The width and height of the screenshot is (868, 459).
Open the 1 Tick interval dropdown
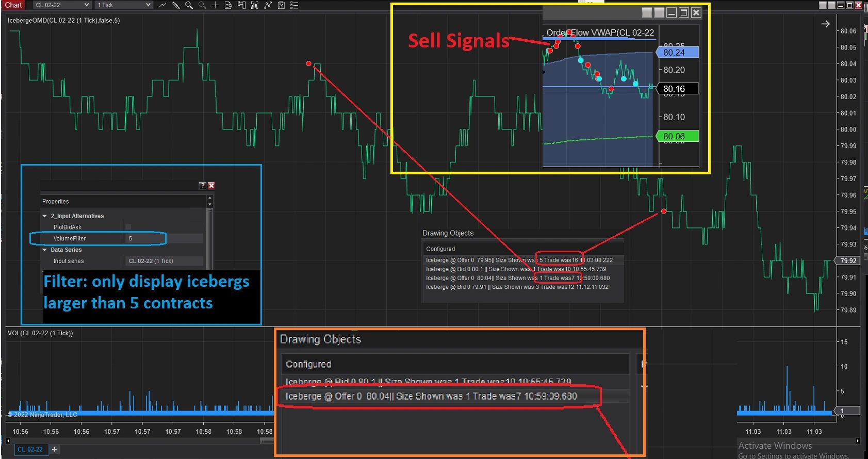(124, 5)
